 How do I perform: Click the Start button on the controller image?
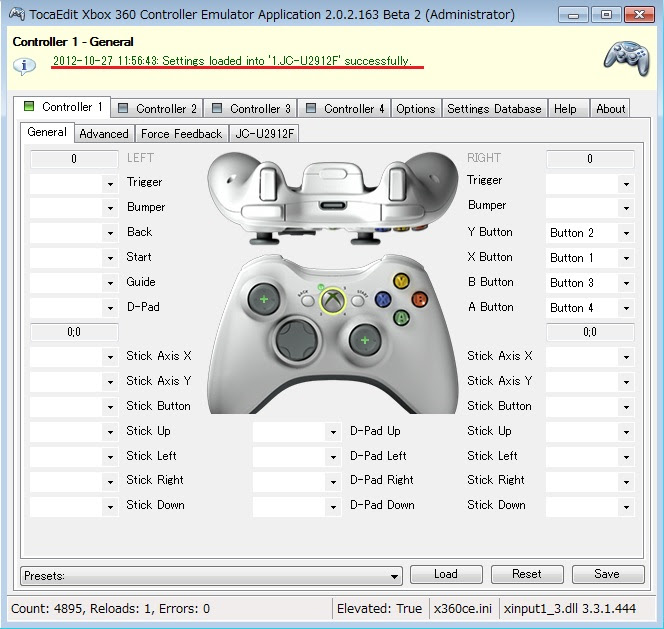tap(358, 301)
